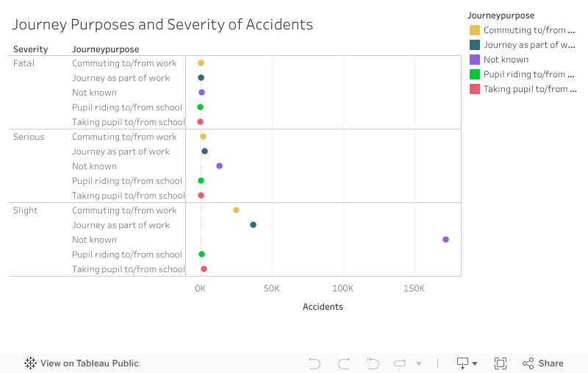The width and height of the screenshot is (588, 373).
Task: Click the Slight Journey as part of work dot
Action: (253, 225)
